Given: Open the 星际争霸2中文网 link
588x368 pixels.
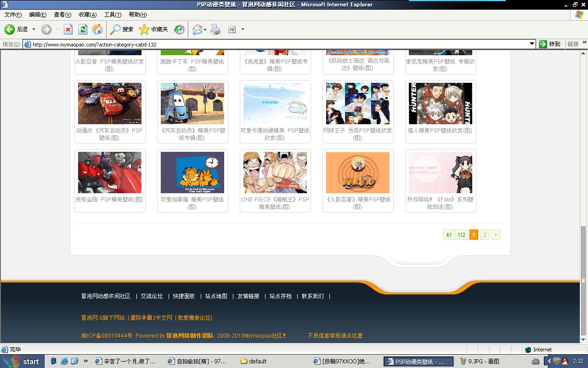Looking at the screenshot, I should coord(152,318).
